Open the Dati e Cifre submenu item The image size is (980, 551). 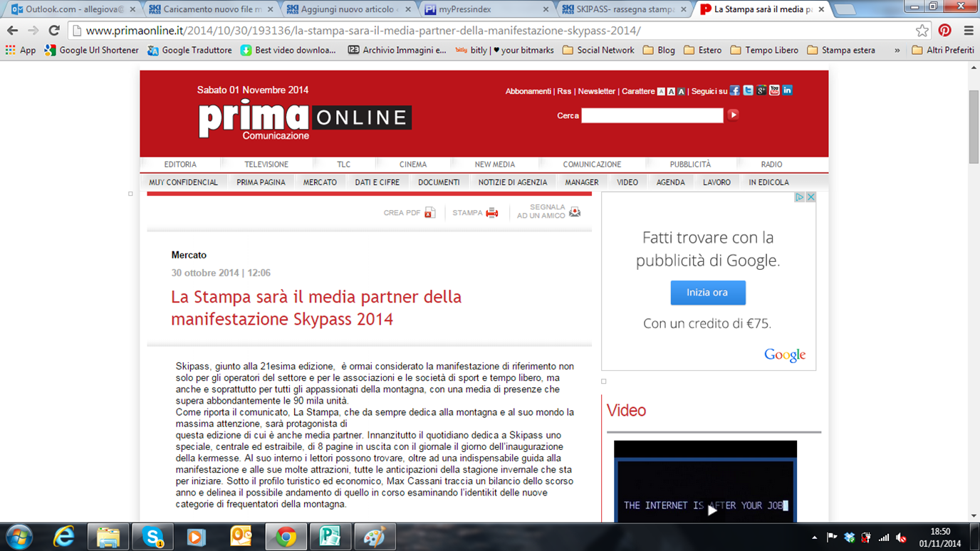pos(377,182)
